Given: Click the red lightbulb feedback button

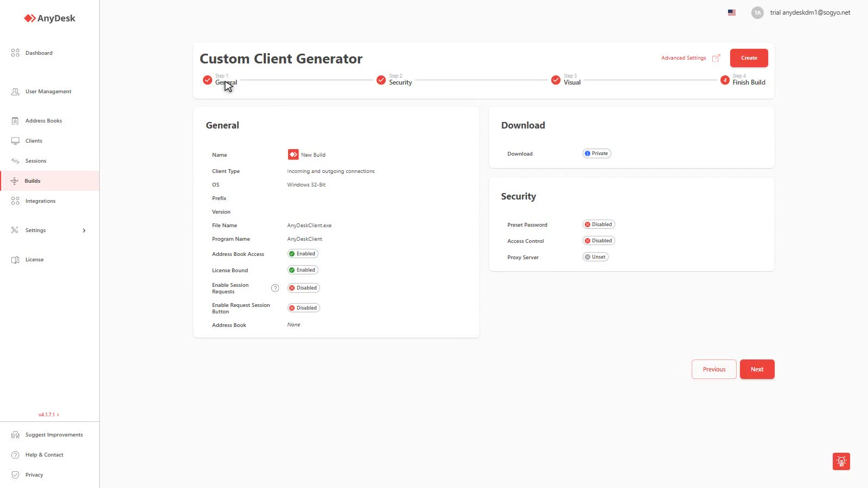Looking at the screenshot, I should (x=841, y=461).
